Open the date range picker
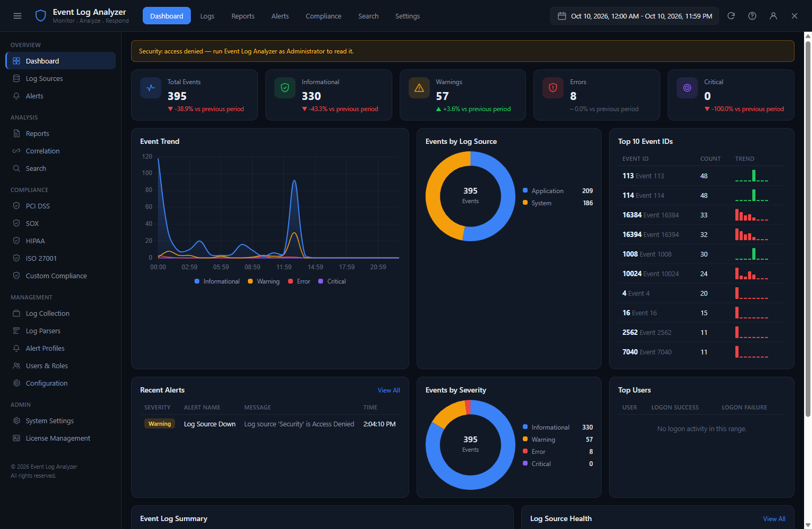This screenshot has width=812, height=529. click(x=635, y=16)
